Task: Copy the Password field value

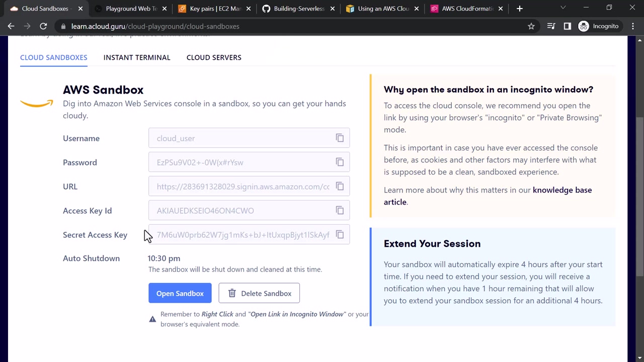Action: 340,162
